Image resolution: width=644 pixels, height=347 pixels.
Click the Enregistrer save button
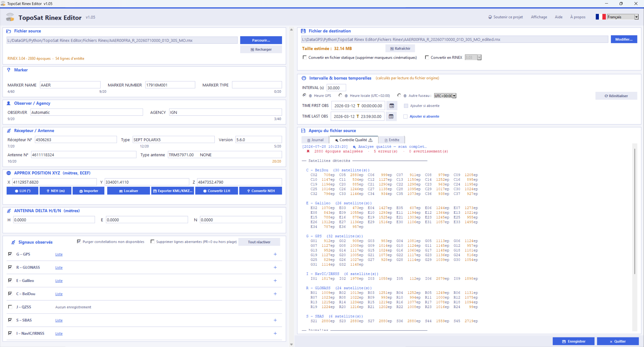(574, 341)
